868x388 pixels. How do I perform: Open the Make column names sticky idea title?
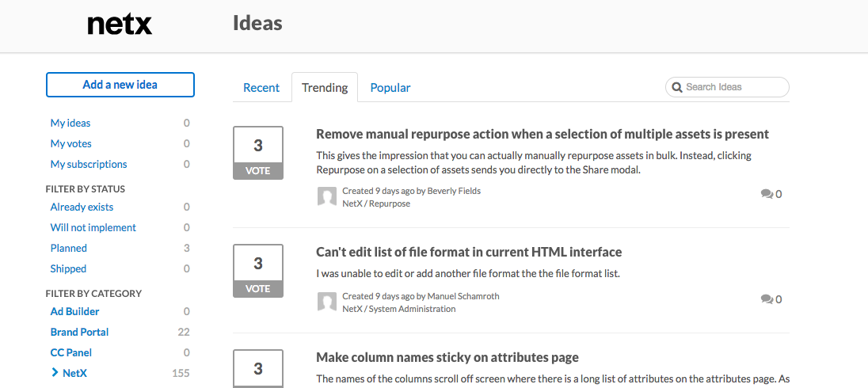point(447,357)
